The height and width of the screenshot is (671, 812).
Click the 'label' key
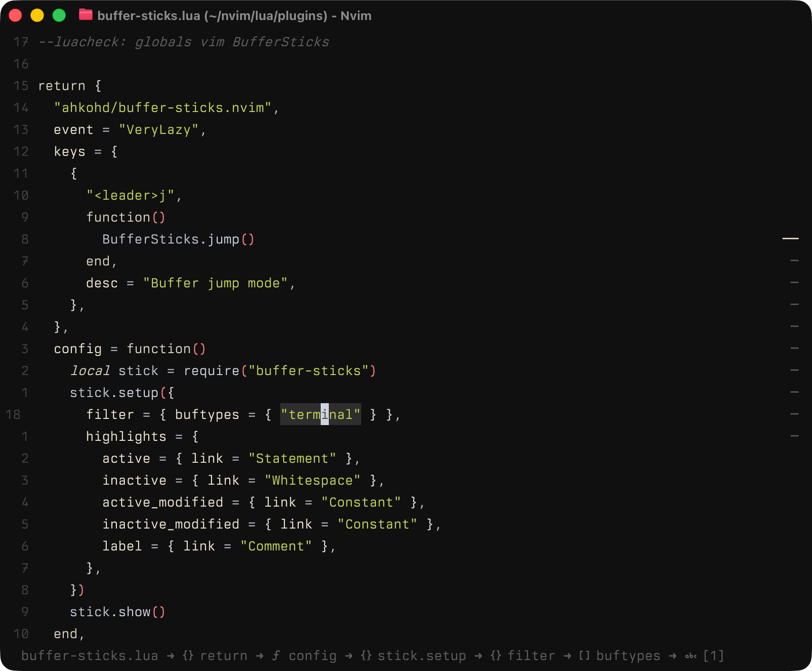pyautogui.click(x=122, y=546)
